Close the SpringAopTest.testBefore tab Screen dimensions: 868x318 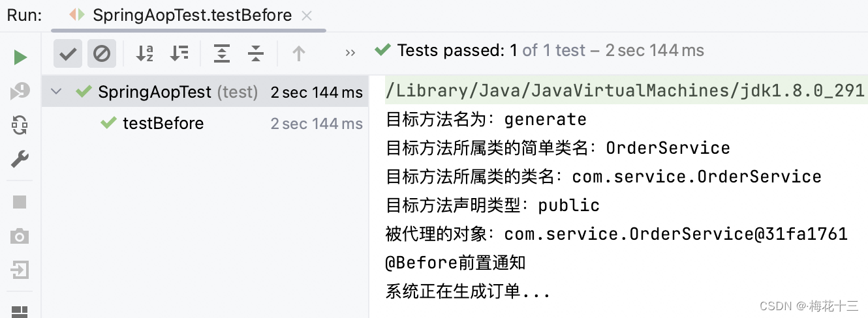[308, 15]
